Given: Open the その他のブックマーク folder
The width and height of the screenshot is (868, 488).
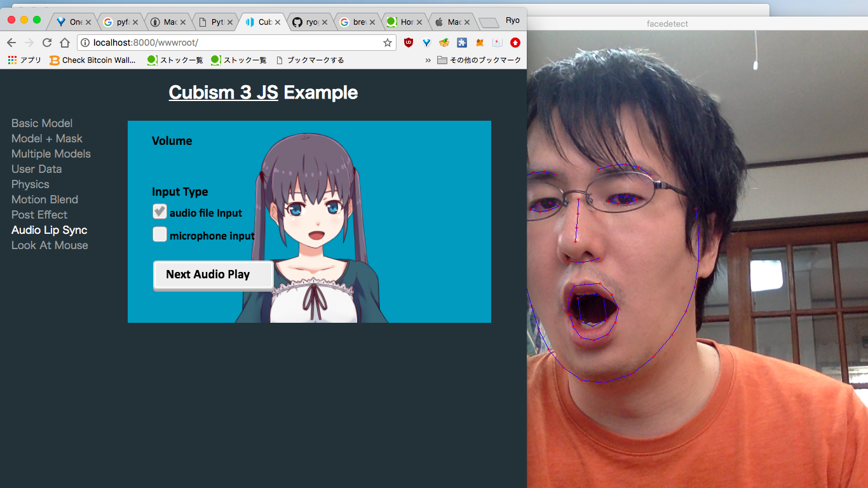Looking at the screenshot, I should 479,60.
